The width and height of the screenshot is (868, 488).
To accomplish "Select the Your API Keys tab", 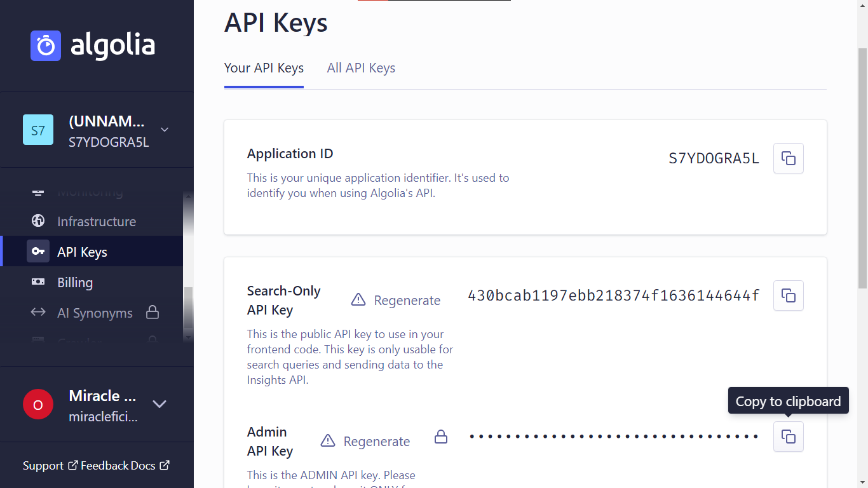I will pos(264,68).
